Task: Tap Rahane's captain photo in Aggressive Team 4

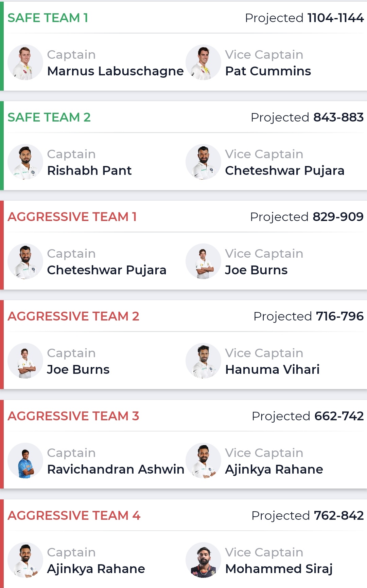Action: (25, 560)
